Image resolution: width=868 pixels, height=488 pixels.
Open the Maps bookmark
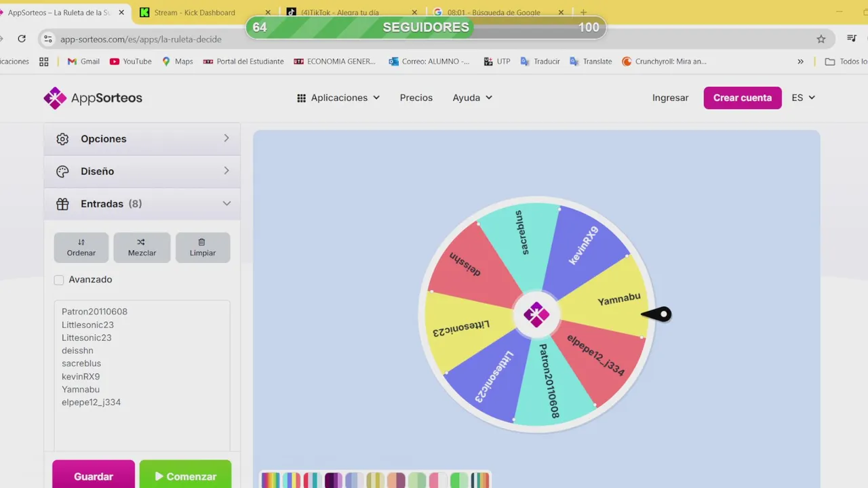(x=177, y=61)
